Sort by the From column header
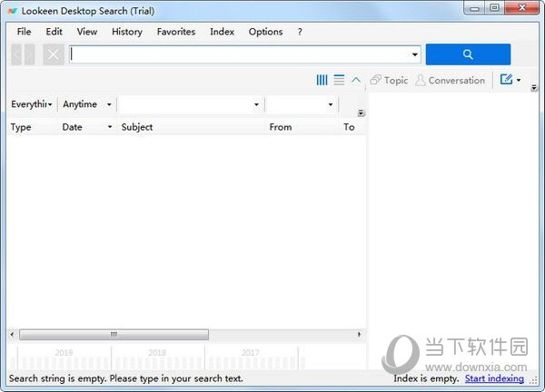This screenshot has height=392, width=545. coord(302,127)
